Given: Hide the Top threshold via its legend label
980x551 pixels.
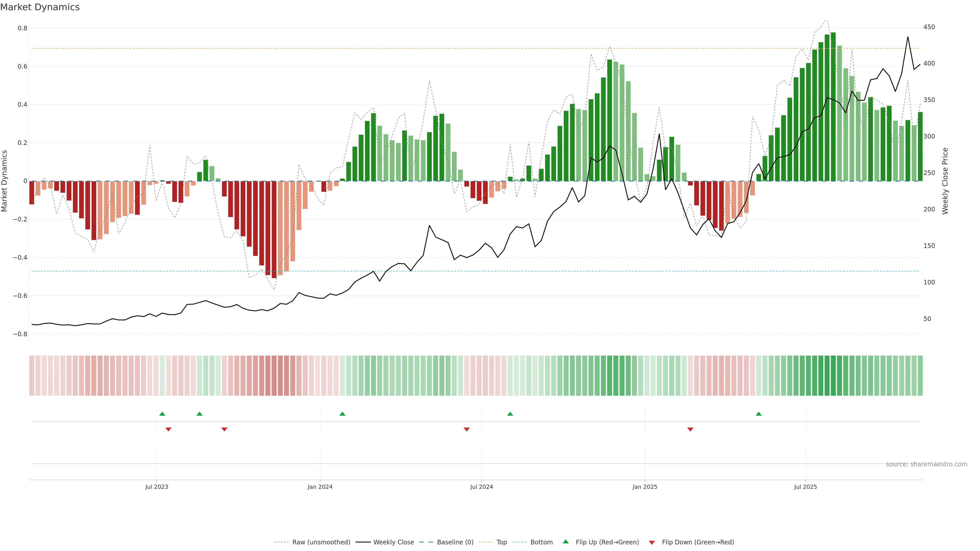Looking at the screenshot, I should coord(501,542).
